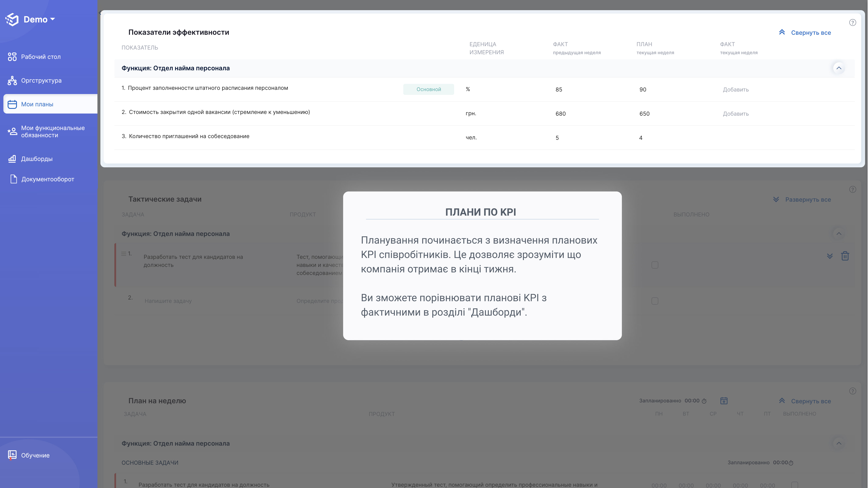Screen dimensions: 868x488
Task: Select Количество приглашений на собеседование row
Action: point(484,137)
